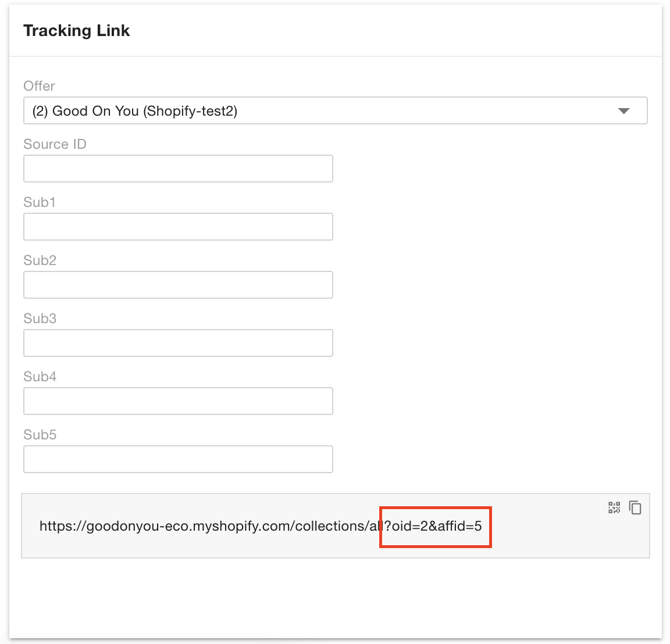The height and width of the screenshot is (644, 670).
Task: Click the Offer field label
Action: pos(39,86)
